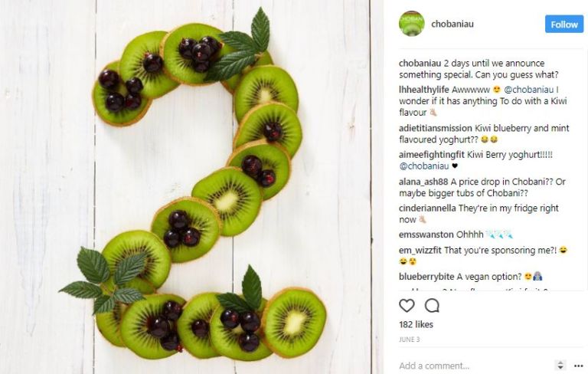Click the JUNE 3 post date
The width and height of the screenshot is (588, 374).
tap(409, 340)
